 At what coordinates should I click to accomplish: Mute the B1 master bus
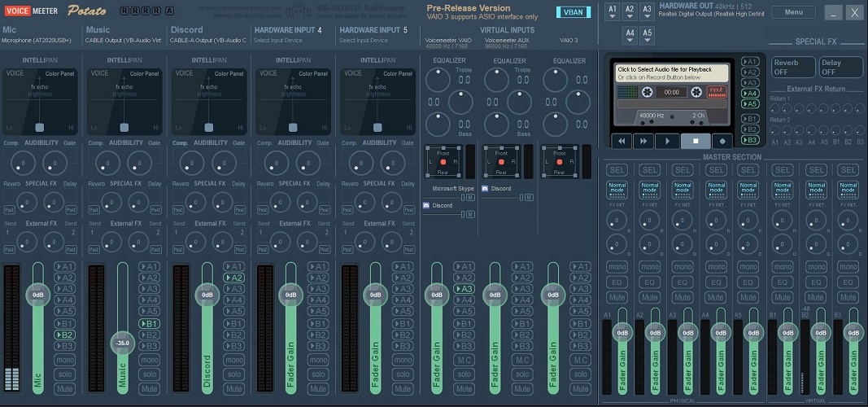click(x=783, y=297)
